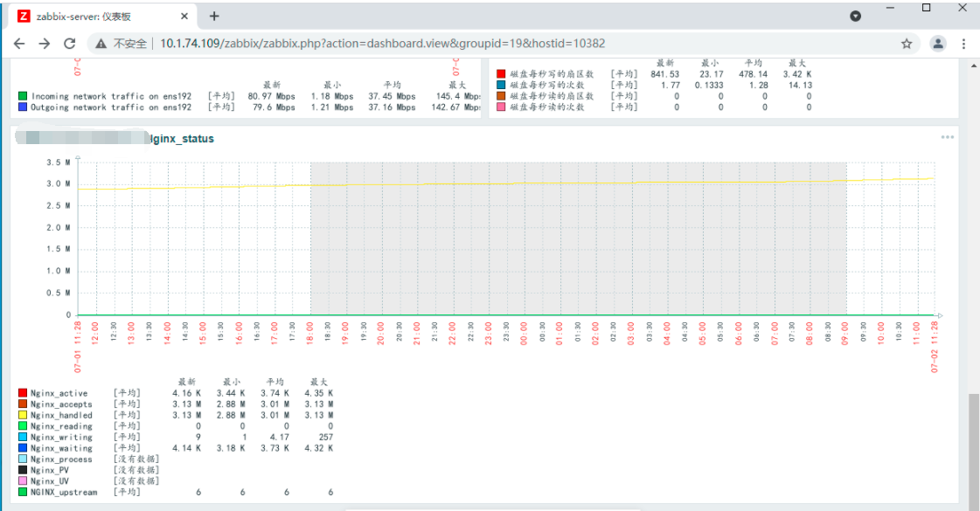Click the 4.14 K latest value of Nginx_waiting
Viewport: 980px width, 511px height.
pos(187,448)
